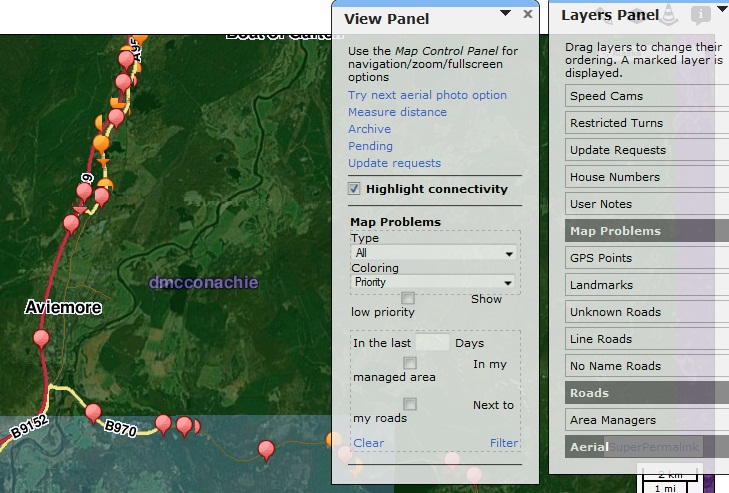729x493 pixels.
Task: Toggle the Restricted Turns layer
Action: [x=647, y=123]
